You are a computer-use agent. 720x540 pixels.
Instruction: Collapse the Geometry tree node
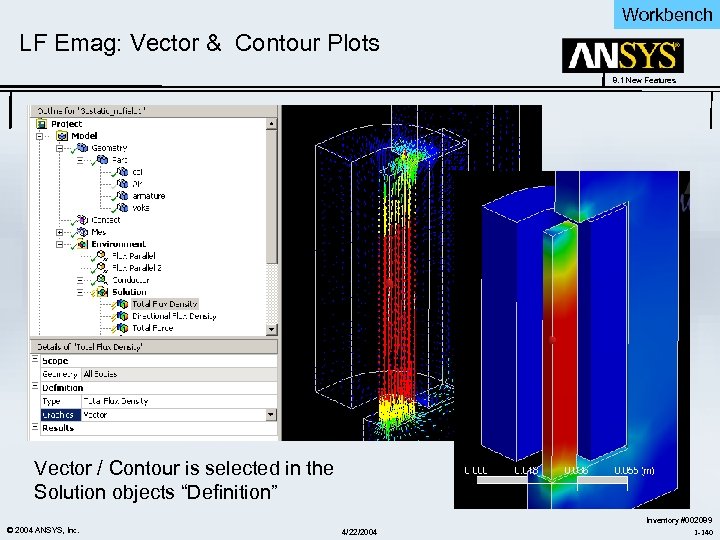(x=60, y=148)
